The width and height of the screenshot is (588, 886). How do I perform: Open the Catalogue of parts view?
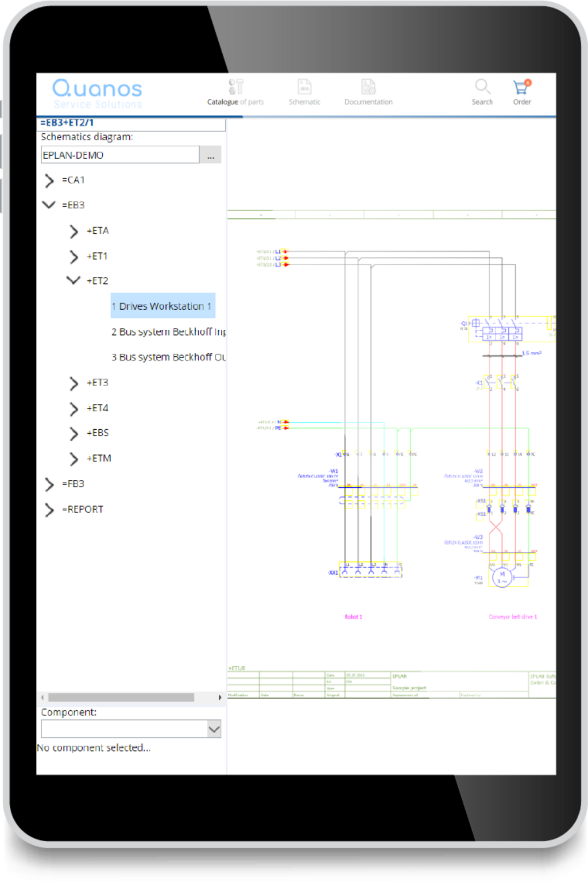click(x=235, y=92)
